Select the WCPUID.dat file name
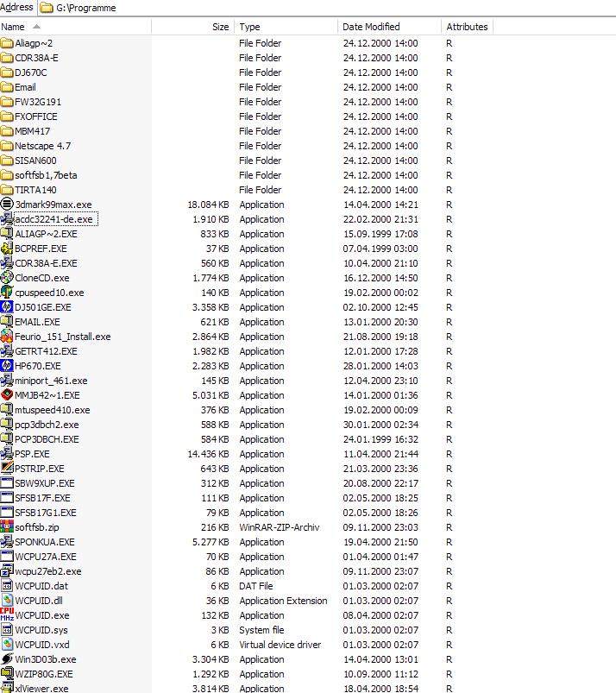 click(41, 586)
